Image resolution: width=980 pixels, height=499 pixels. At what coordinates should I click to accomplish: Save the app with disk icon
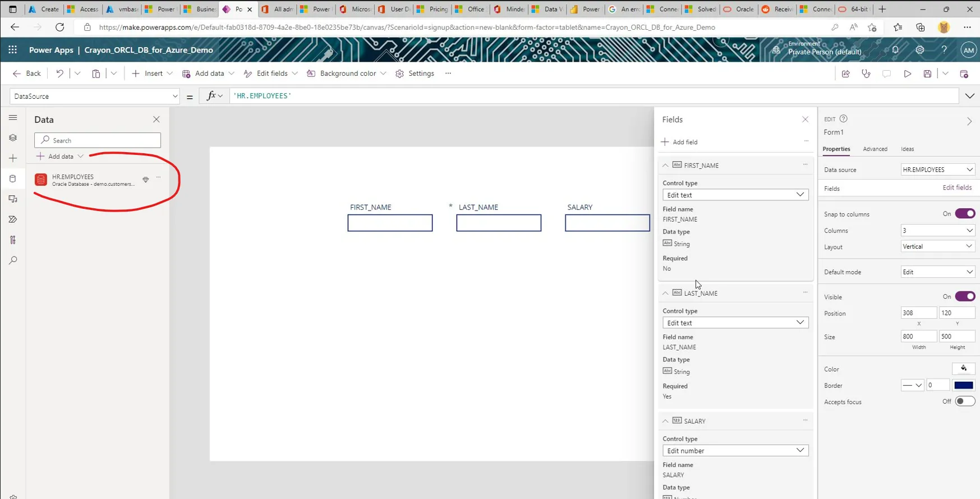(927, 74)
